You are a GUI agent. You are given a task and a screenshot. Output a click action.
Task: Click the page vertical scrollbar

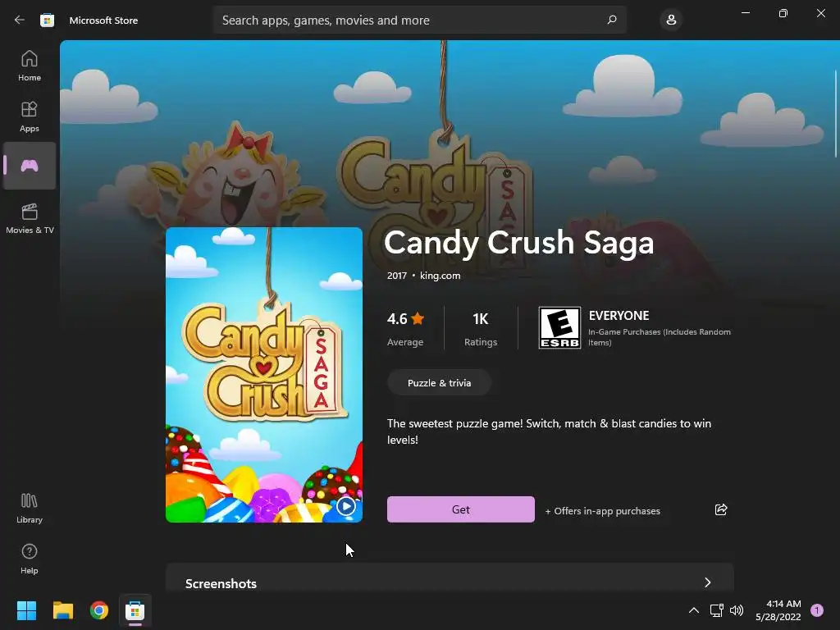(x=836, y=113)
